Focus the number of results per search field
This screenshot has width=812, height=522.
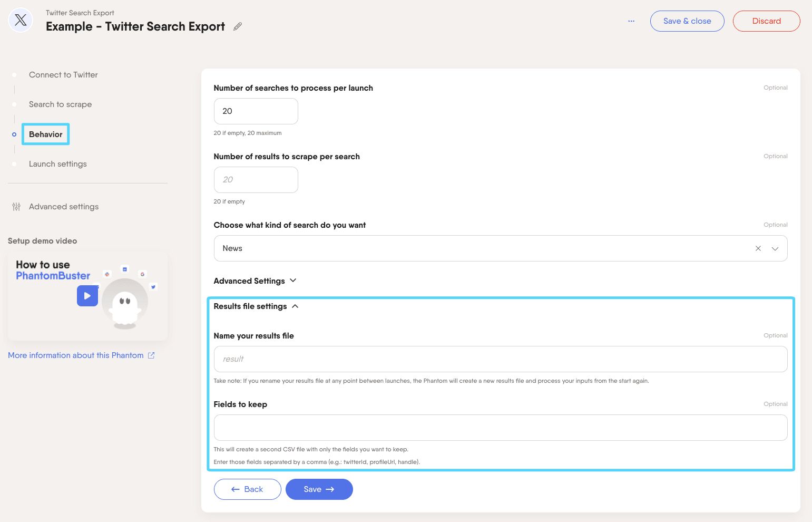pos(256,180)
